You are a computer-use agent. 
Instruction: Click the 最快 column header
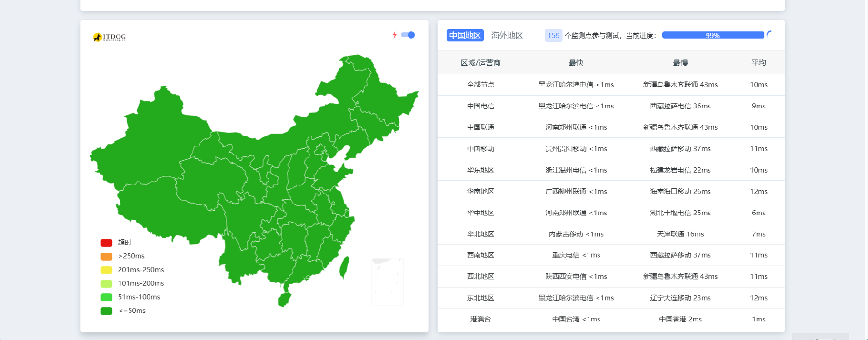(x=576, y=63)
